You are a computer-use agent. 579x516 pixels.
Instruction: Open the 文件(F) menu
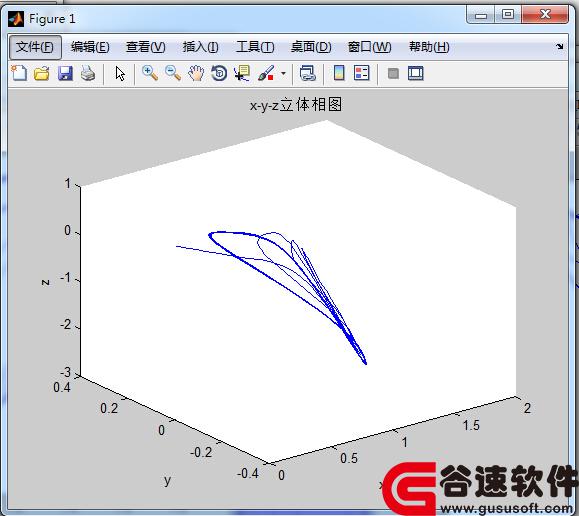pos(35,47)
